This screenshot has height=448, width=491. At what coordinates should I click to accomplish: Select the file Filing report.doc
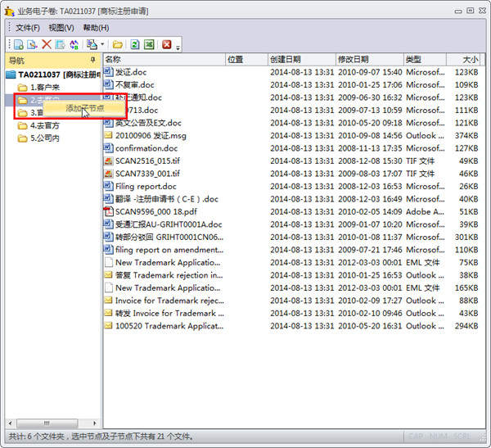point(146,186)
